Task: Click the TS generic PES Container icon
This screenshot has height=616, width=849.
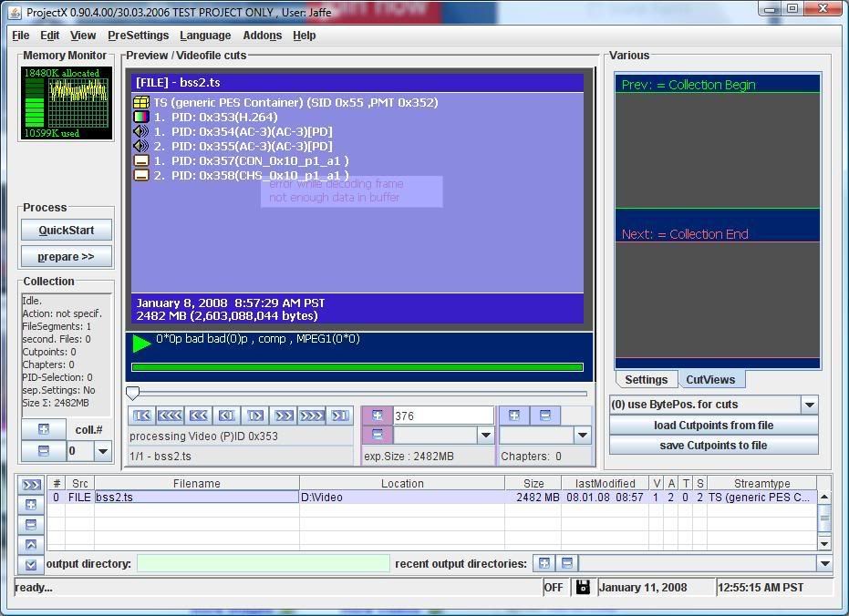Action: tap(141, 102)
